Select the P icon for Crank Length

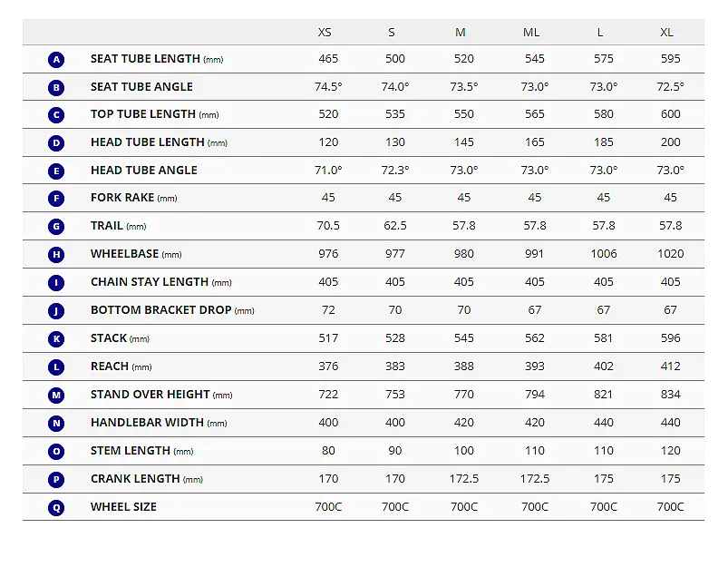pos(56,480)
